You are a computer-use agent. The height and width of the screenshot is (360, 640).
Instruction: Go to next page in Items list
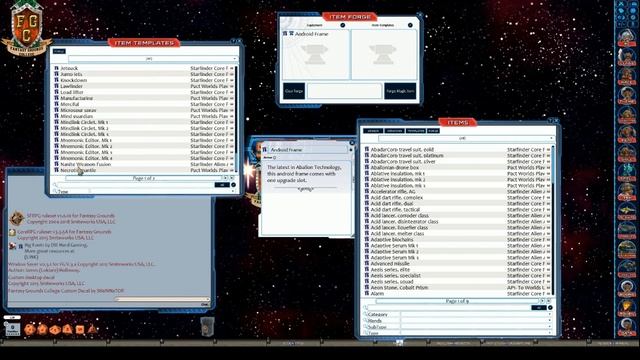click(542, 301)
